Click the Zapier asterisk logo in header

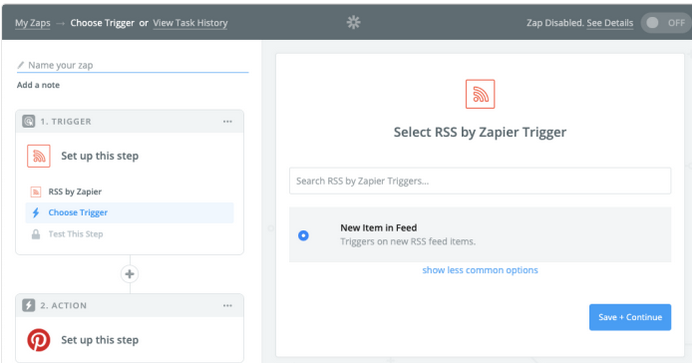tap(353, 22)
